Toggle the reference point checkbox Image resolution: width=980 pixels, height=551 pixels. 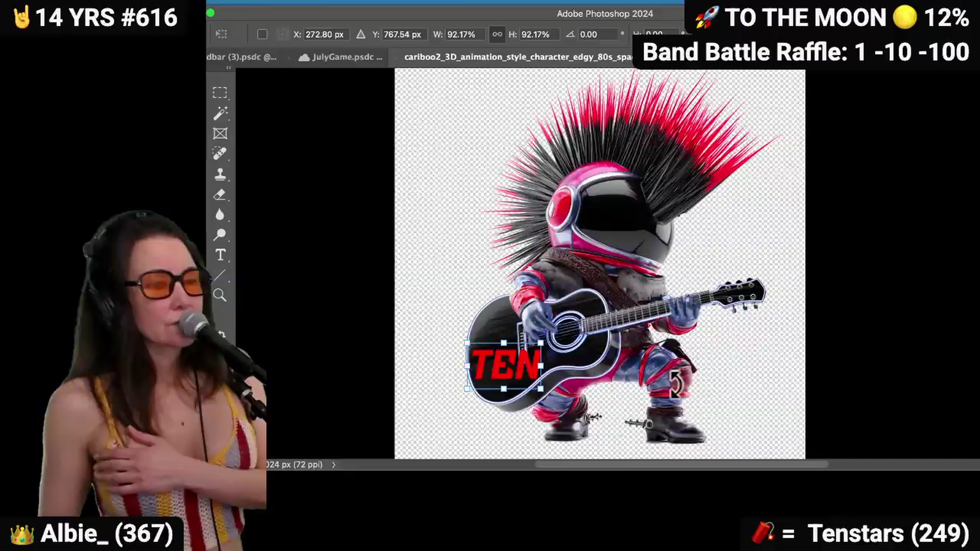(262, 34)
